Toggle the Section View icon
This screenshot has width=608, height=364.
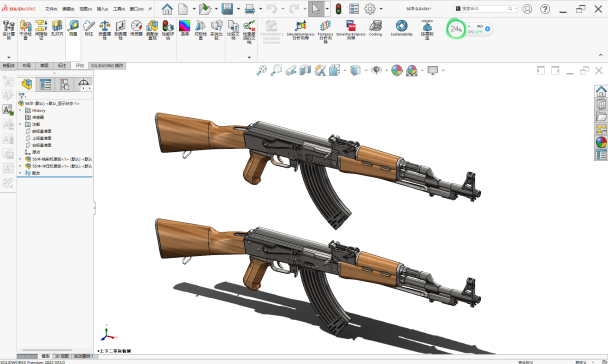pos(305,70)
